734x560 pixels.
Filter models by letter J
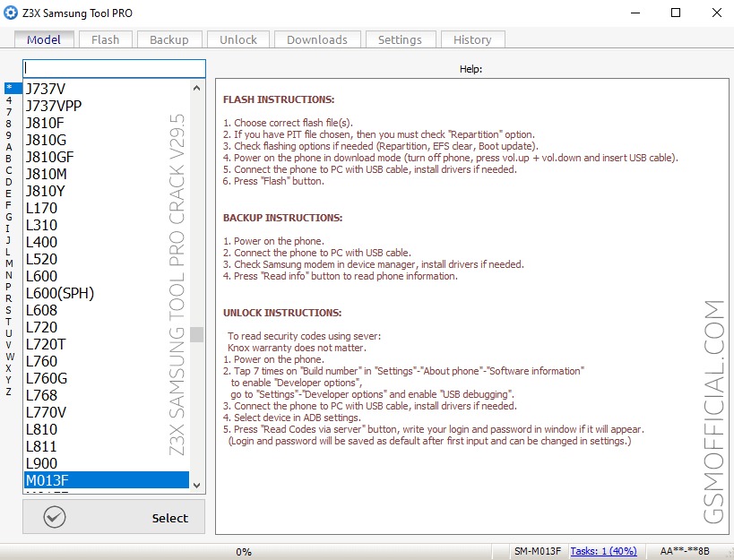point(8,240)
